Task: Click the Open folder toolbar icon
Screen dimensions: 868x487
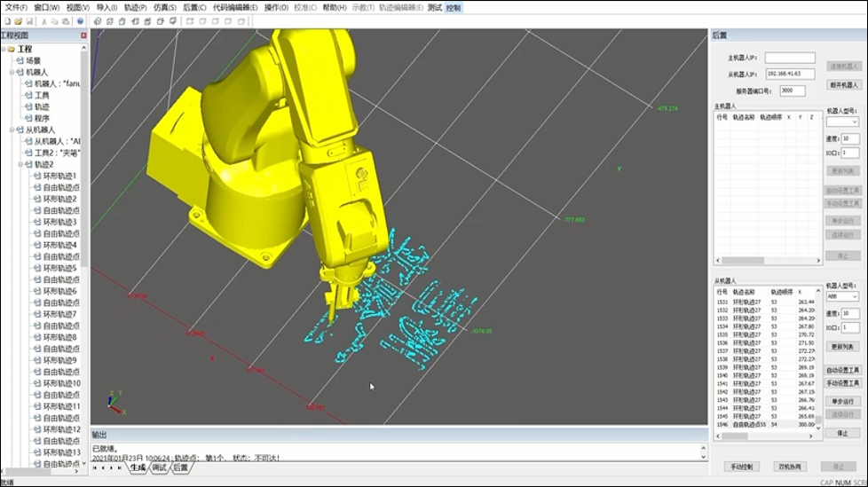Action: click(19, 20)
